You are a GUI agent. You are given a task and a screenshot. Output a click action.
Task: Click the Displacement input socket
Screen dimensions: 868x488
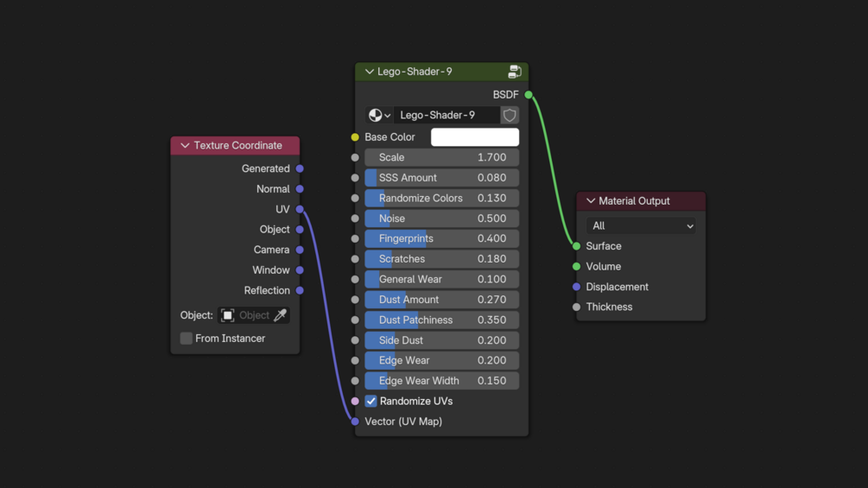[x=576, y=287]
